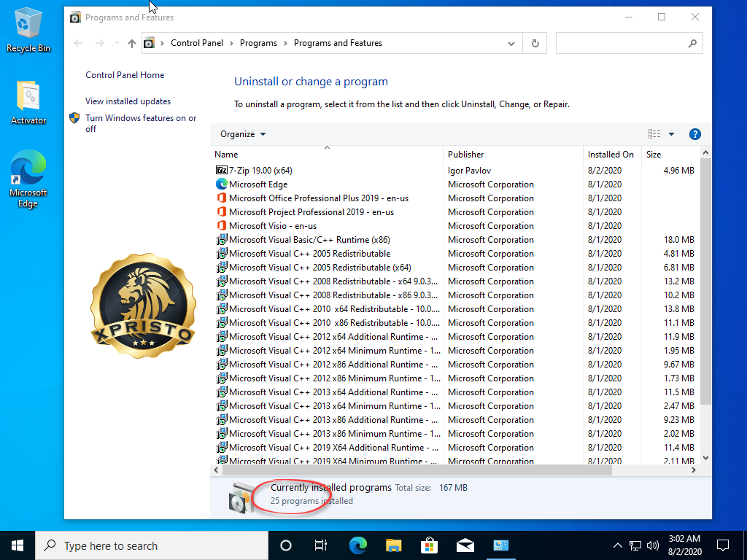The width and height of the screenshot is (747, 560).
Task: Click the search magnifier in search box
Action: click(x=692, y=43)
